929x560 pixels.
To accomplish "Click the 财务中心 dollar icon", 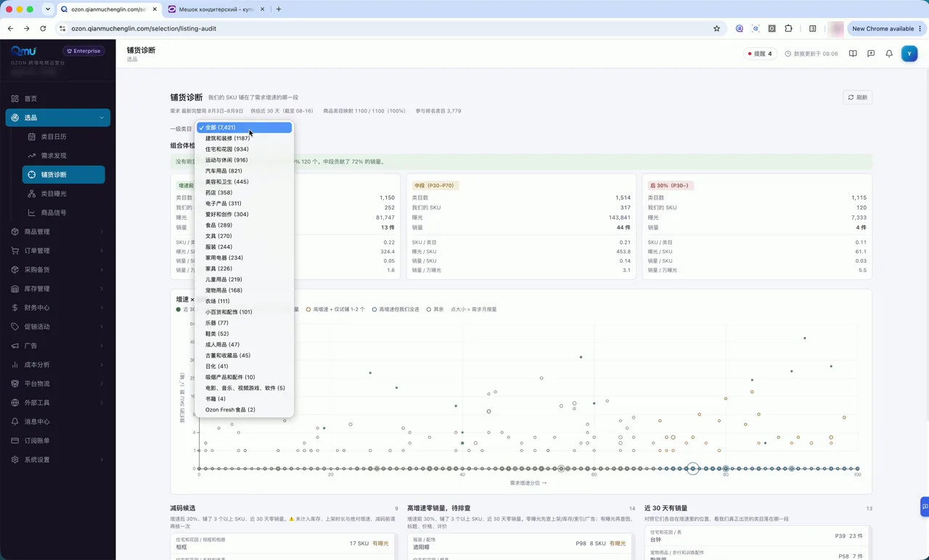I will click(15, 308).
